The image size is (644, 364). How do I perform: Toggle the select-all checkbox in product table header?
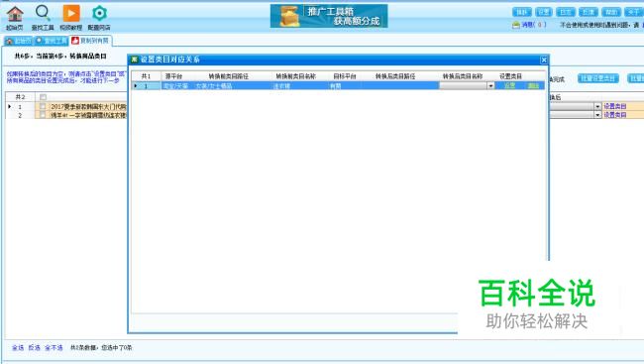coord(44,97)
